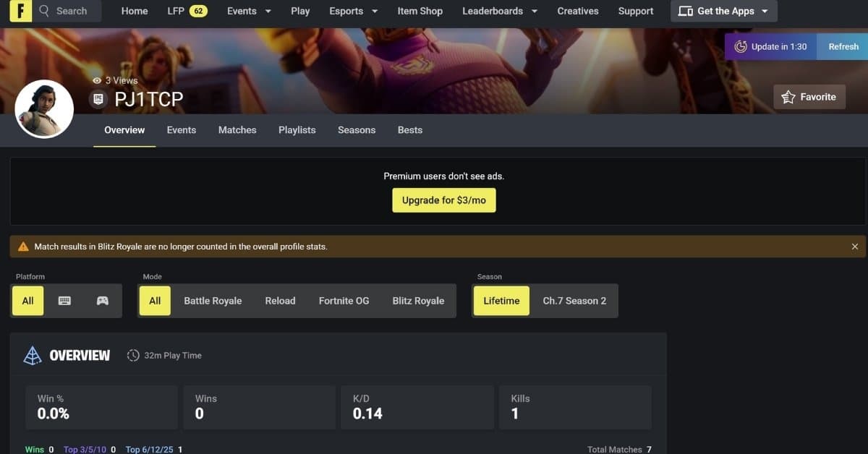Select All modes filter
The image size is (868, 454).
155,301
